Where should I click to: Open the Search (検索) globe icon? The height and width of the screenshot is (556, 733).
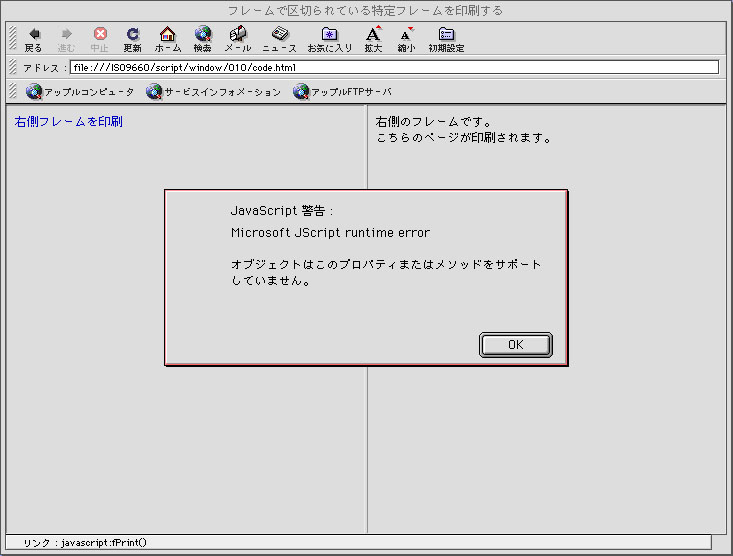(x=203, y=34)
